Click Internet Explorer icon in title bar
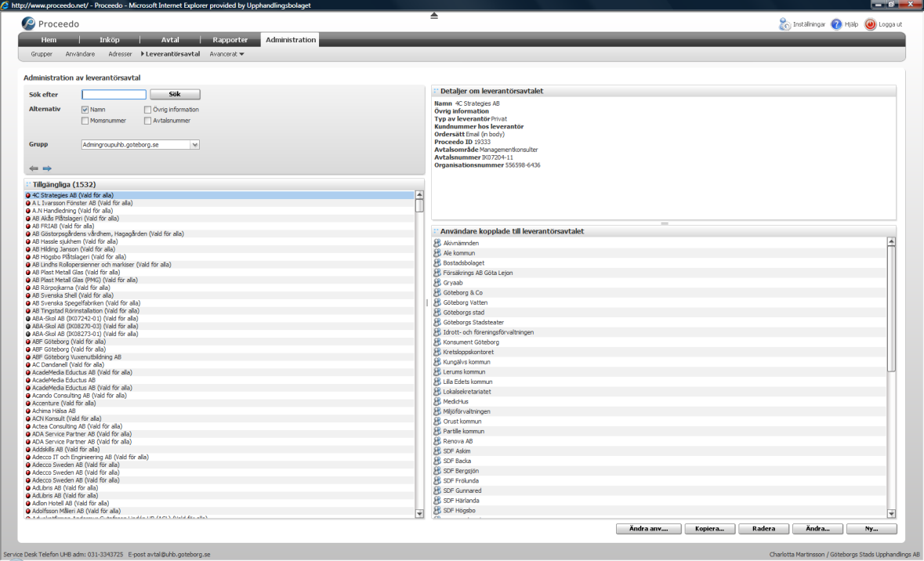The image size is (924, 561). (x=5, y=5)
